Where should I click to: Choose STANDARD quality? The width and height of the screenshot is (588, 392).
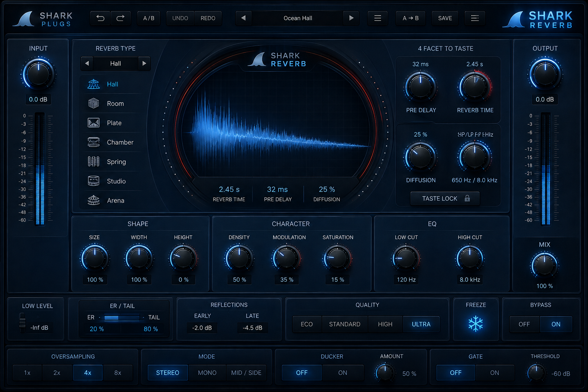(x=345, y=324)
